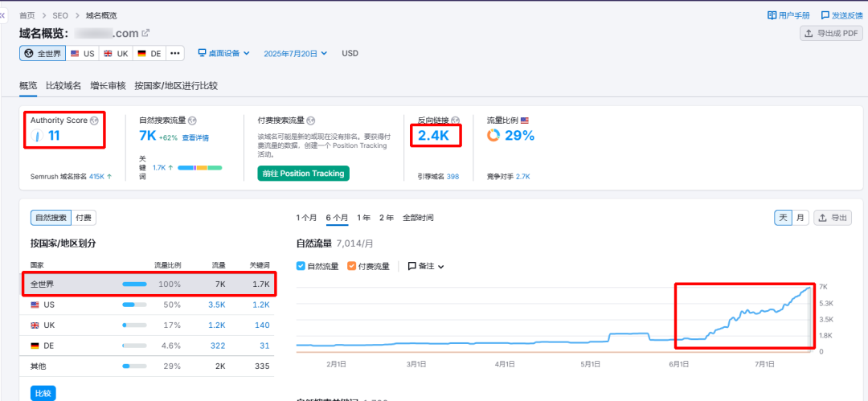868x401 pixels.
Task: Open the UK keywords value 140
Action: (262, 325)
